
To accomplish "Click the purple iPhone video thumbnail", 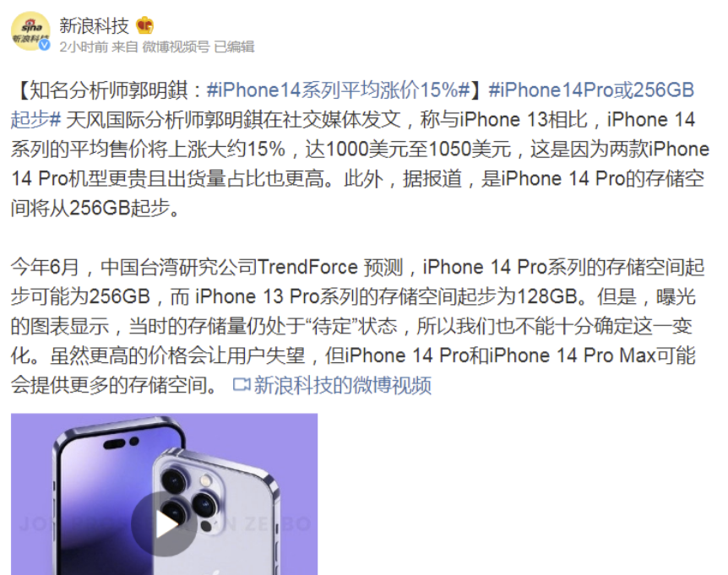I will (x=165, y=494).
